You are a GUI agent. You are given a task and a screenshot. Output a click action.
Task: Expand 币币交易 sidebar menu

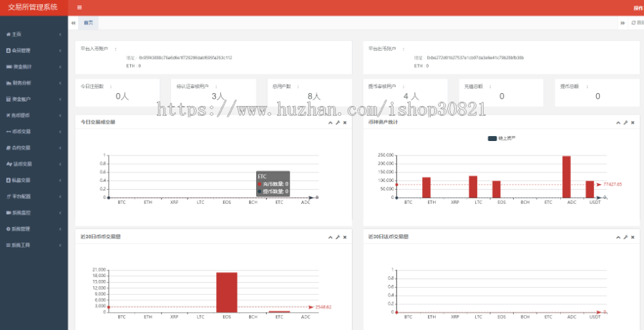[21, 131]
